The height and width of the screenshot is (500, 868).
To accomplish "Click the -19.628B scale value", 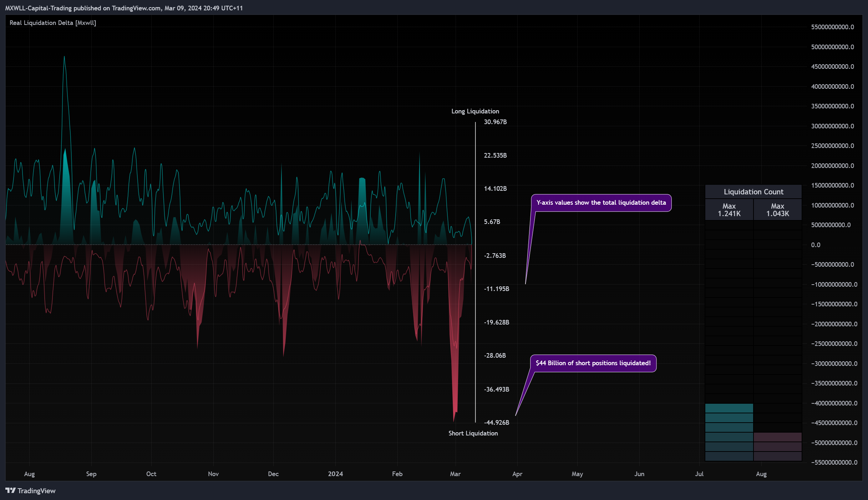I will (x=497, y=322).
